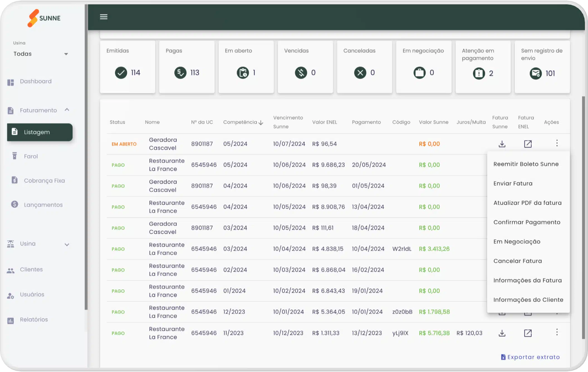Viewport: 588px width, 372px height.
Task: Click the main page vertical scrollbar
Action: point(583,218)
